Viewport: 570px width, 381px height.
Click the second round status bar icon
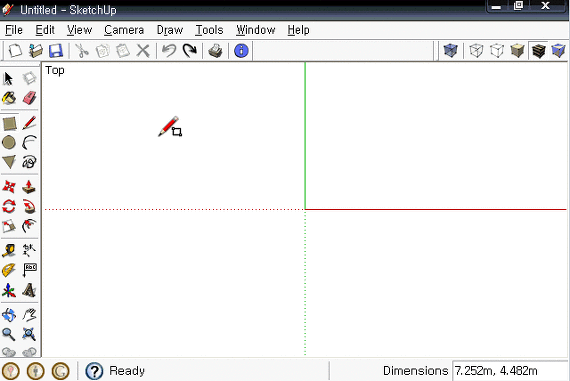pos(36,371)
